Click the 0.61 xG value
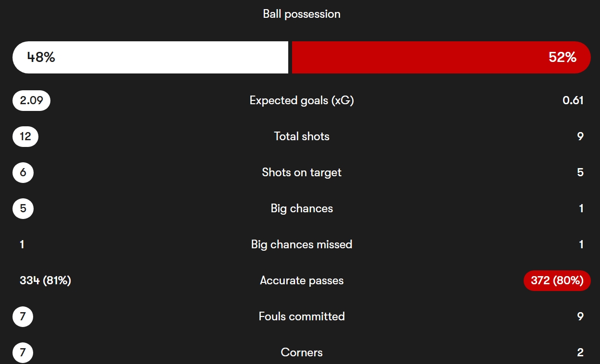The height and width of the screenshot is (364, 600). coord(573,100)
